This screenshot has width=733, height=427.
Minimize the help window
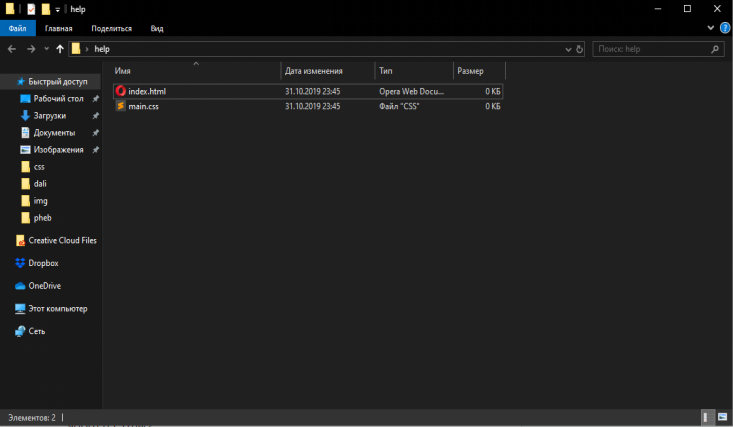coord(658,9)
